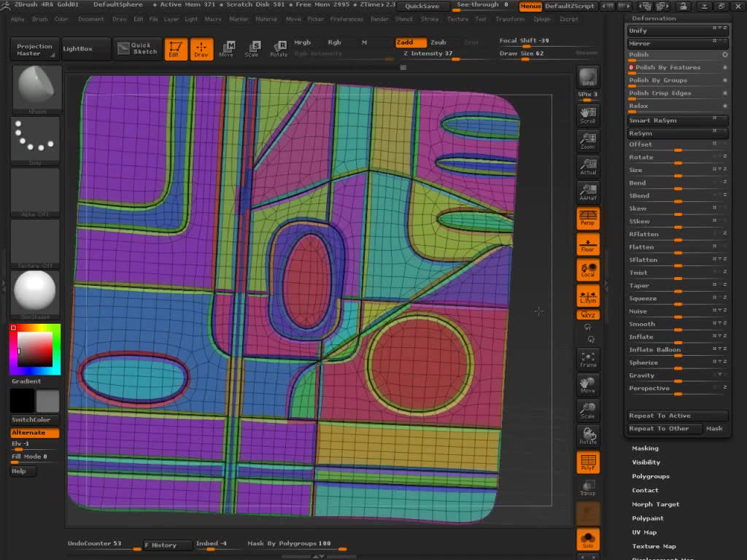Activate Quick Sketch mode
This screenshot has height=560, width=747.
138,49
